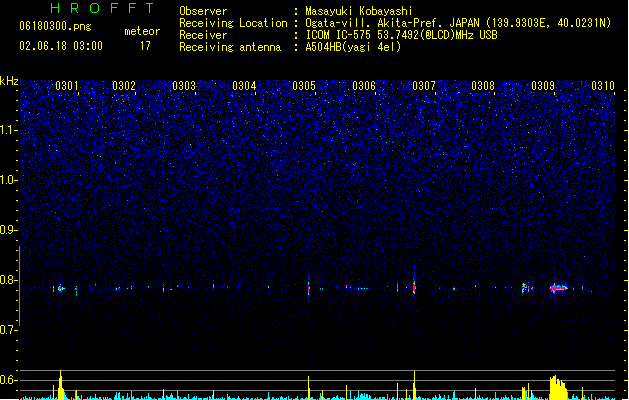The height and width of the screenshot is (400, 629).
Task: Select observer name Masayuki Kobayashi
Action: click(359, 11)
